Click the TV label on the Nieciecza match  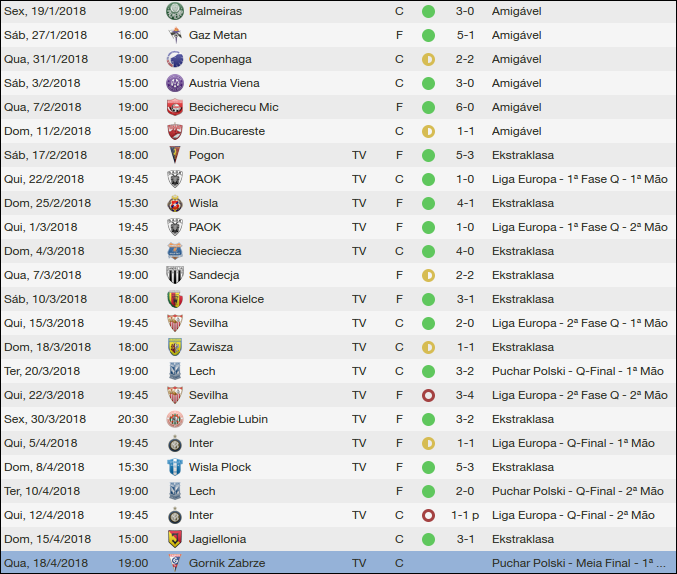(x=359, y=251)
